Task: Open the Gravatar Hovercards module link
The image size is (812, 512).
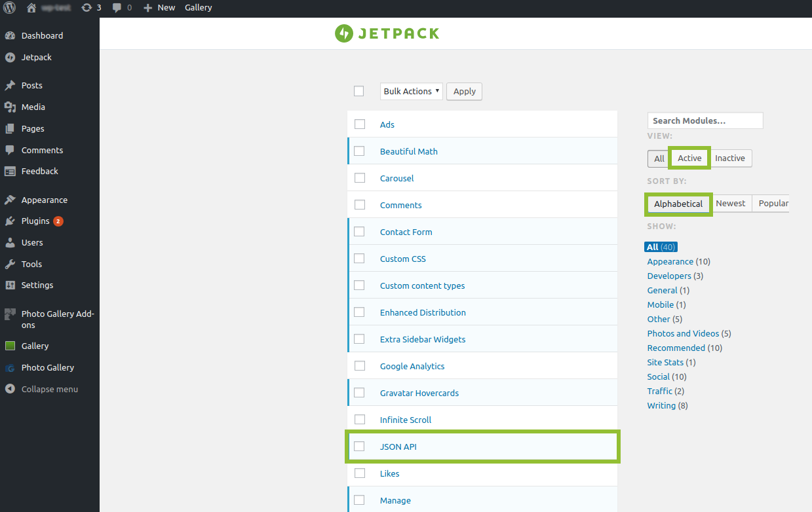Action: tap(419, 393)
